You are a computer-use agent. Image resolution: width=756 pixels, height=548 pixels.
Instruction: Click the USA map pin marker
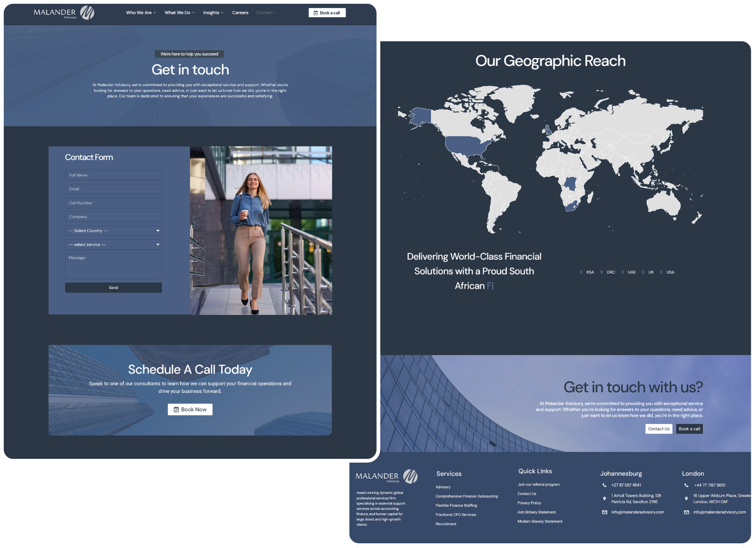point(661,272)
